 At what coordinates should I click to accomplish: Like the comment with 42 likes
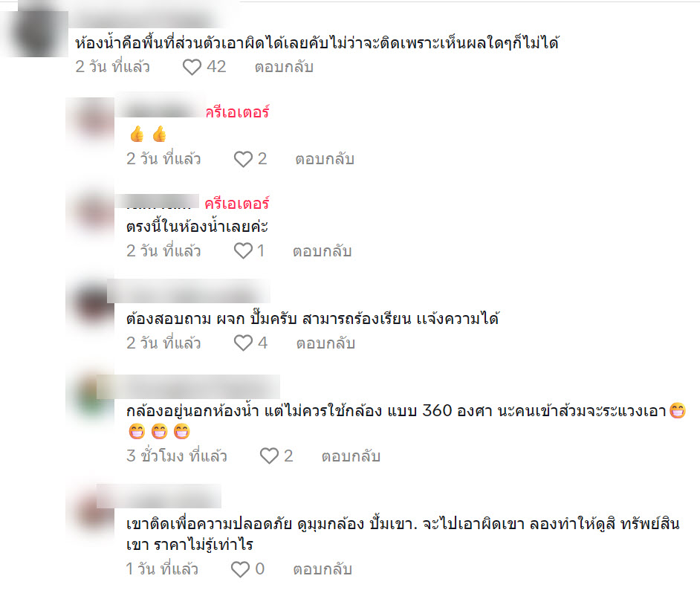coord(192,68)
